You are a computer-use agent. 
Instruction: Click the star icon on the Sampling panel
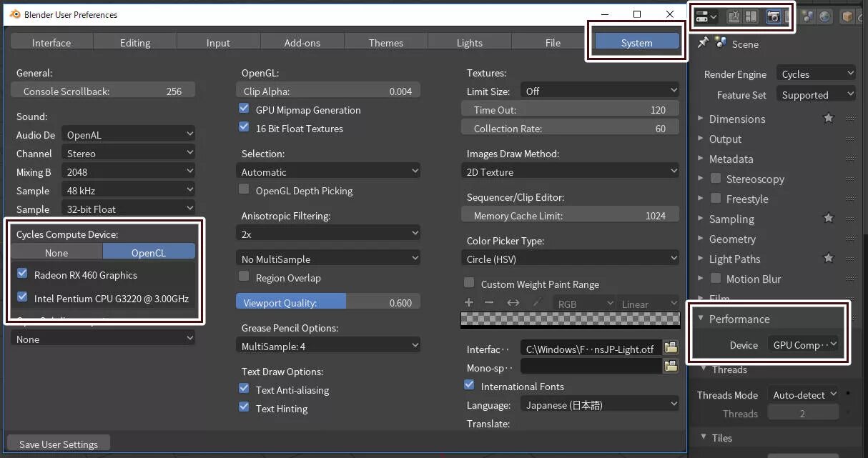pyautogui.click(x=828, y=218)
